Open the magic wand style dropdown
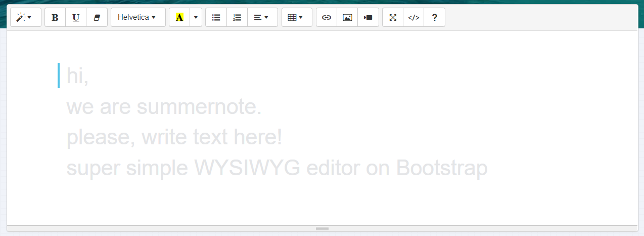This screenshot has height=236, width=644. [x=26, y=17]
